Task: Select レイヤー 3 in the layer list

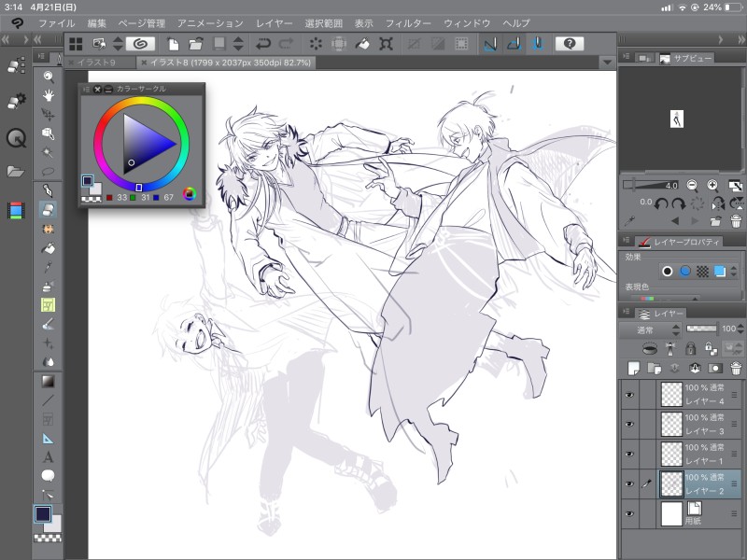Action: pos(704,424)
